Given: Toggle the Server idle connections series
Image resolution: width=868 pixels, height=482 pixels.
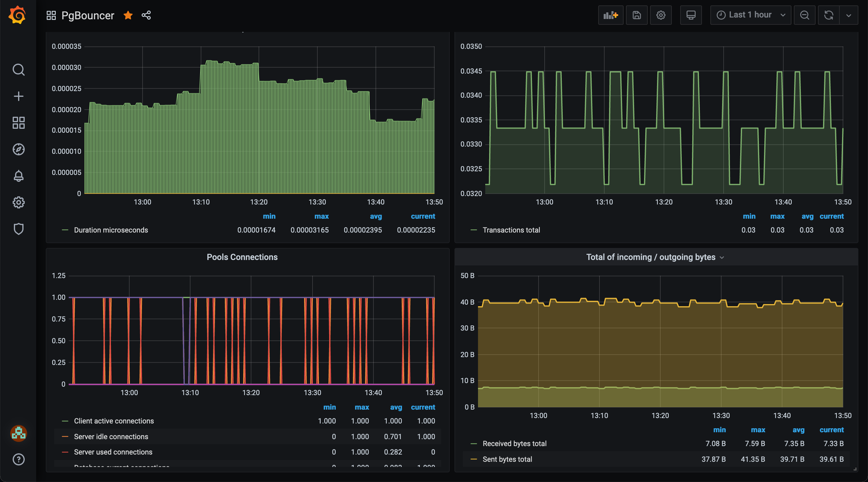Looking at the screenshot, I should pyautogui.click(x=111, y=436).
